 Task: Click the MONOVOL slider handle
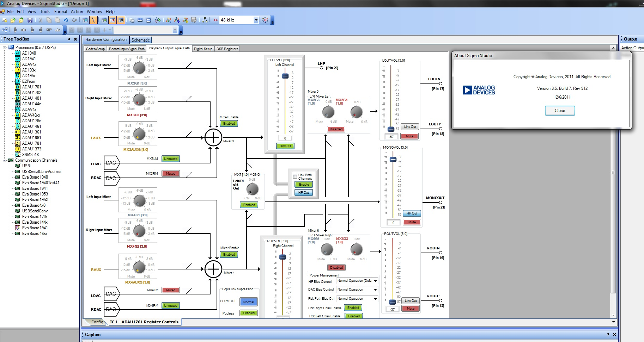(393, 160)
